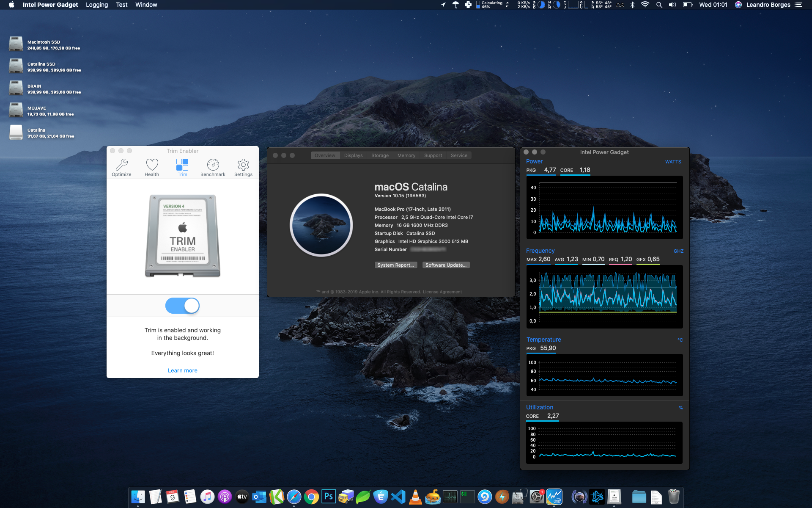Open the Health section in Trim Enabler
The width and height of the screenshot is (812, 508).
152,168
